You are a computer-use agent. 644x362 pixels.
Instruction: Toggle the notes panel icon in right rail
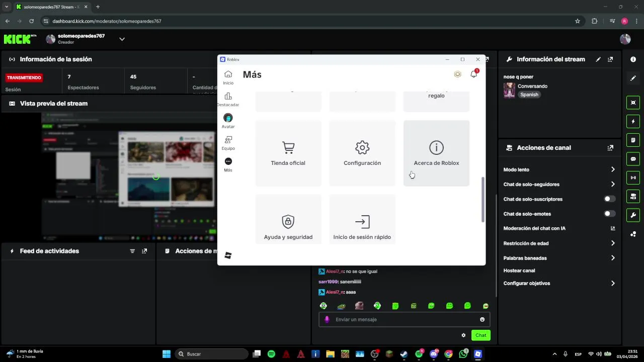(x=633, y=140)
